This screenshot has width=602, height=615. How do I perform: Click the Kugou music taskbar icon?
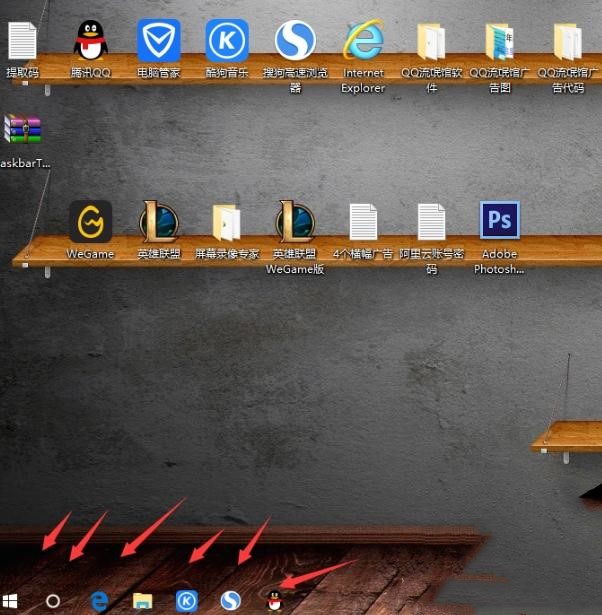[186, 601]
